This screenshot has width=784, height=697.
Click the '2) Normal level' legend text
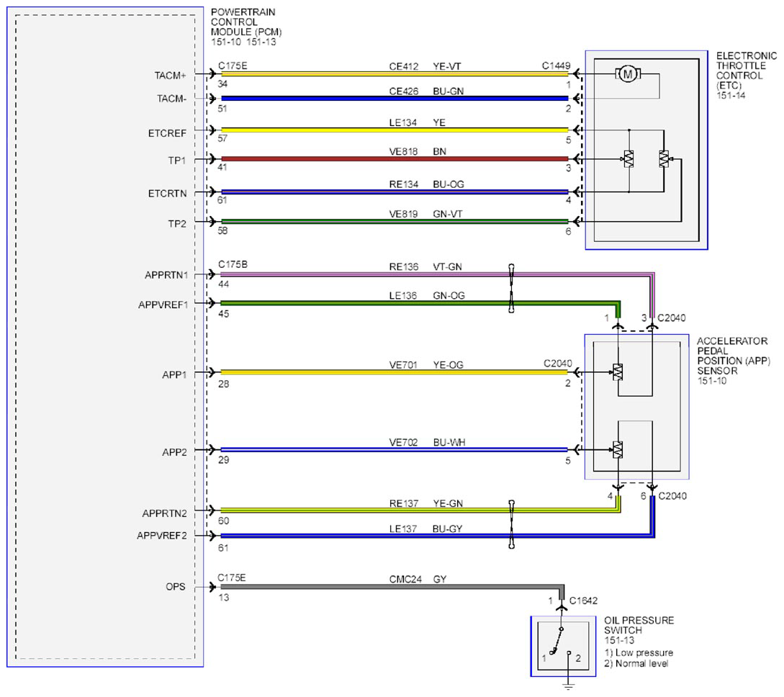click(x=636, y=663)
